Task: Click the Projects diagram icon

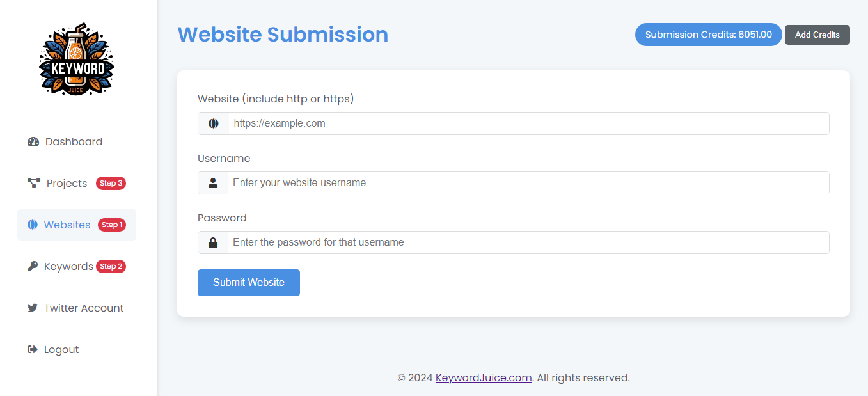Action: click(x=34, y=183)
